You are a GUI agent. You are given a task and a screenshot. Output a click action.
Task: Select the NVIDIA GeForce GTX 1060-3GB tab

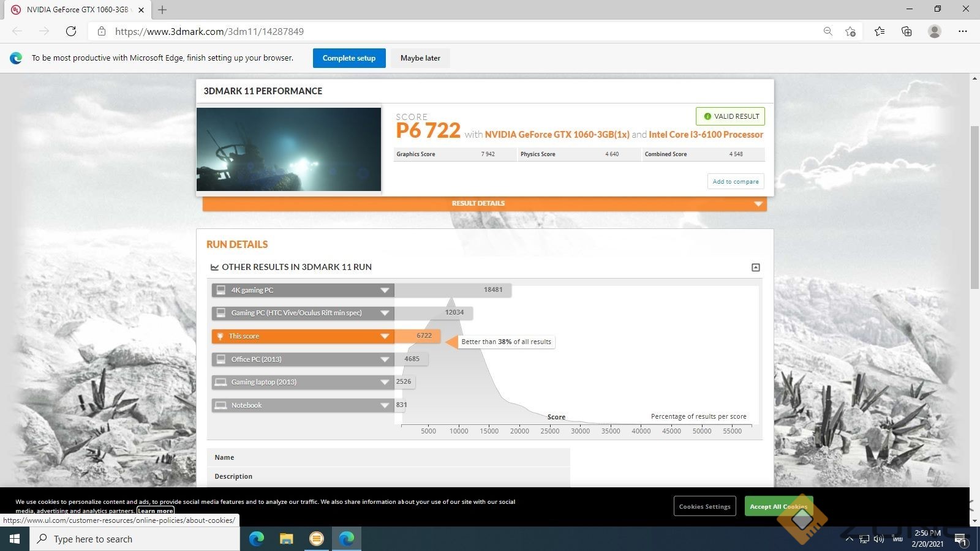click(x=77, y=10)
